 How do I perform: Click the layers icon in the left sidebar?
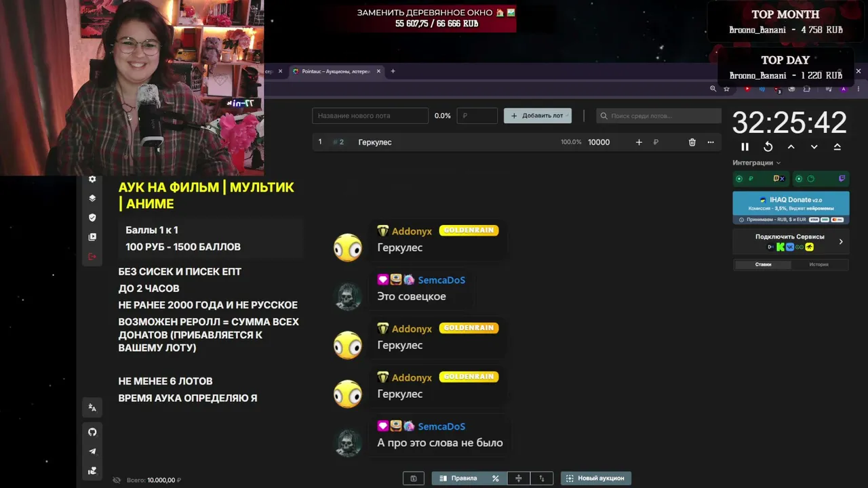pos(92,199)
